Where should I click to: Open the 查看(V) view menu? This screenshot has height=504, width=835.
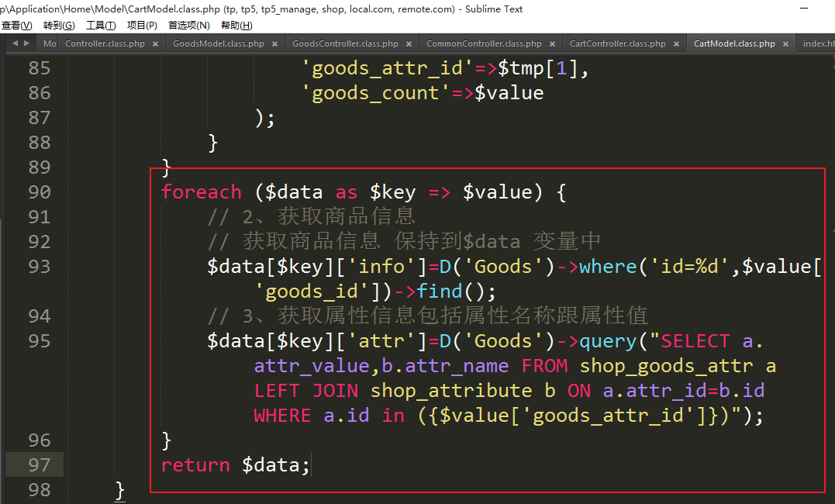pos(16,26)
